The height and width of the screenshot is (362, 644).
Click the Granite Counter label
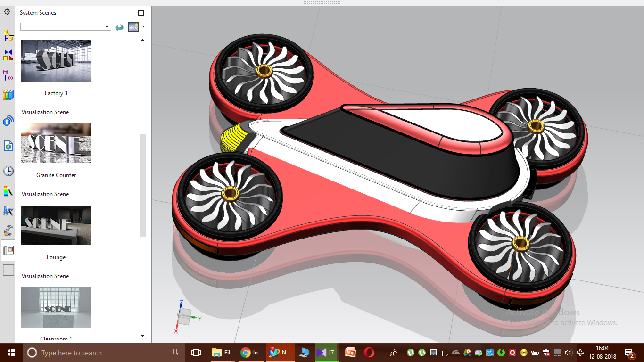coord(56,175)
